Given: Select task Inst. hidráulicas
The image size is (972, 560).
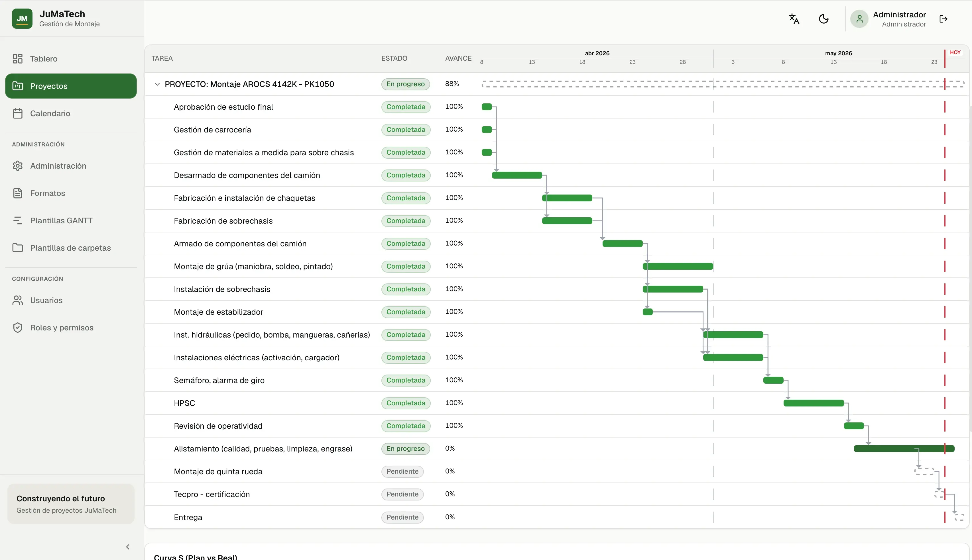Looking at the screenshot, I should point(272,335).
